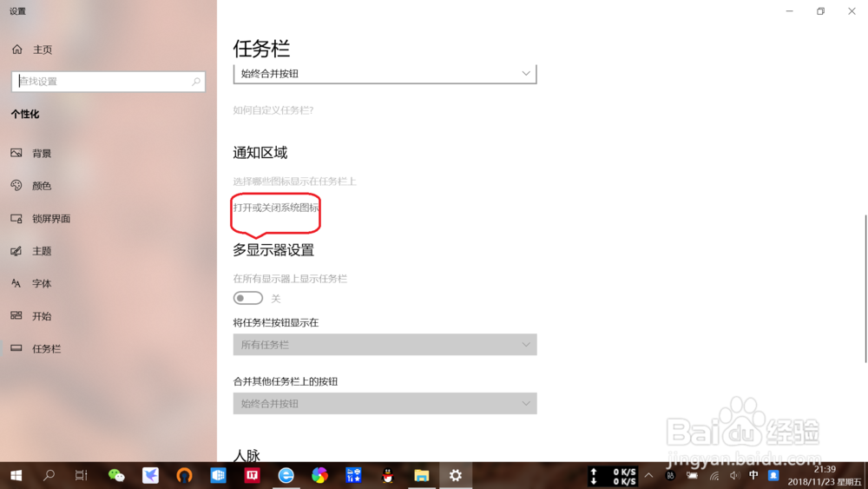Click 选择哪些图标显示在任务栏上 link
This screenshot has height=489, width=868.
294,181
